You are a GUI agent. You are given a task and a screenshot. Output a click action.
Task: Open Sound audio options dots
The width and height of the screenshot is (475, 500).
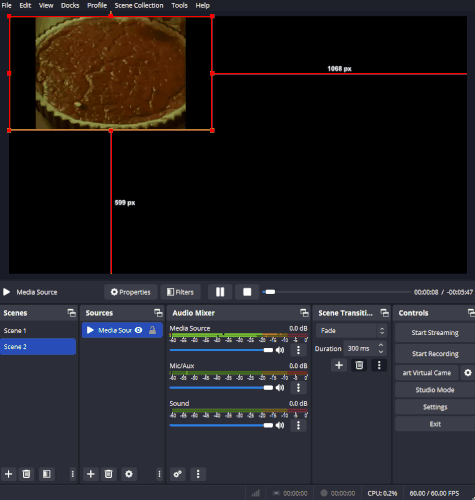[298, 425]
